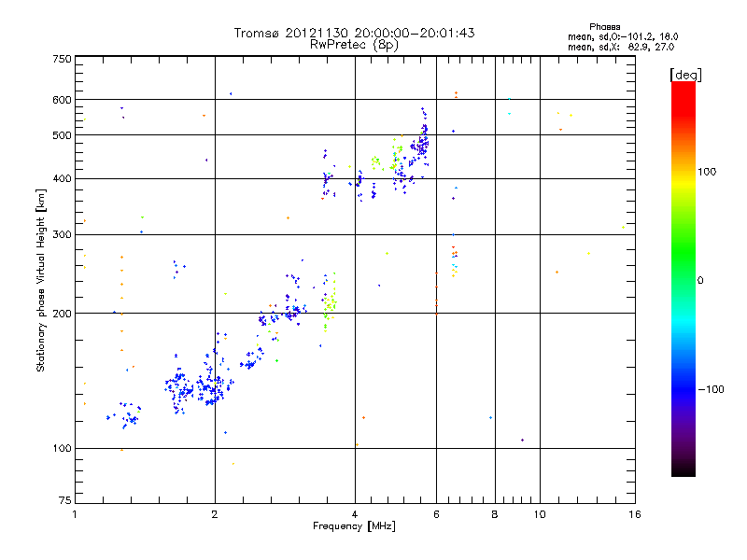The width and height of the screenshot is (747, 560).
Task: Click the y-axis '75' tick label
Action: click(65, 500)
